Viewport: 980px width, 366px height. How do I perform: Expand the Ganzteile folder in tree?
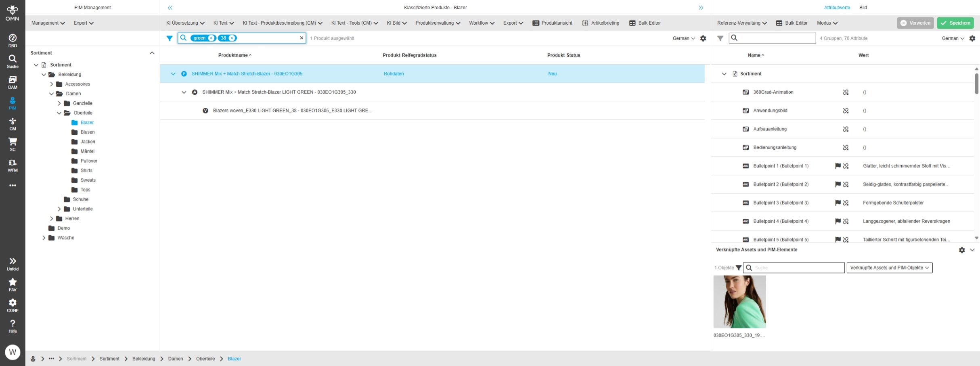(x=59, y=103)
